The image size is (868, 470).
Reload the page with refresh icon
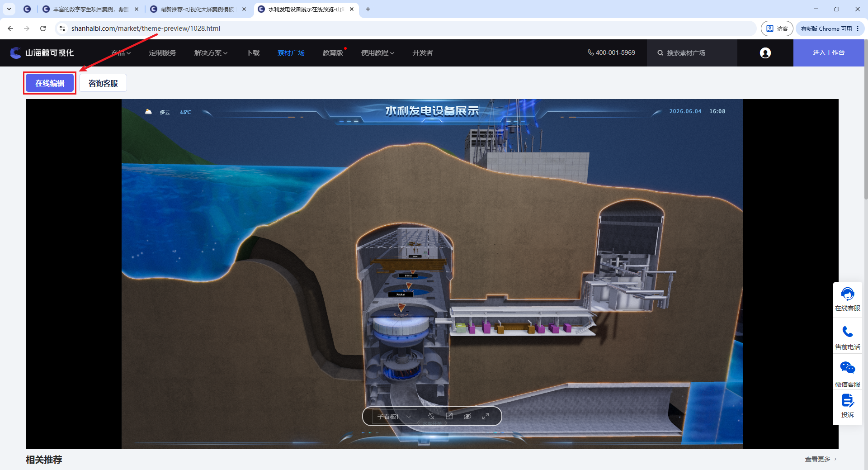tap(43, 28)
